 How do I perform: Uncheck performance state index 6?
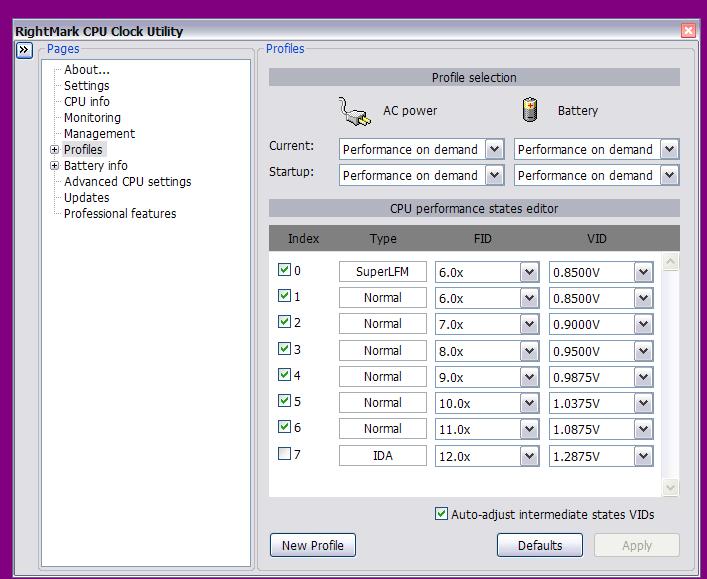(x=284, y=427)
